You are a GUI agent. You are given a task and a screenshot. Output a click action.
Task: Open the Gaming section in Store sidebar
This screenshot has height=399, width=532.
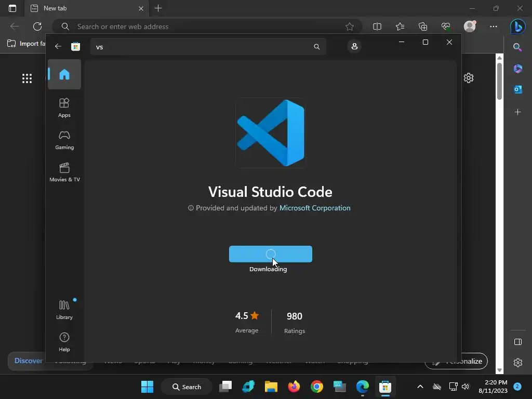click(64, 140)
